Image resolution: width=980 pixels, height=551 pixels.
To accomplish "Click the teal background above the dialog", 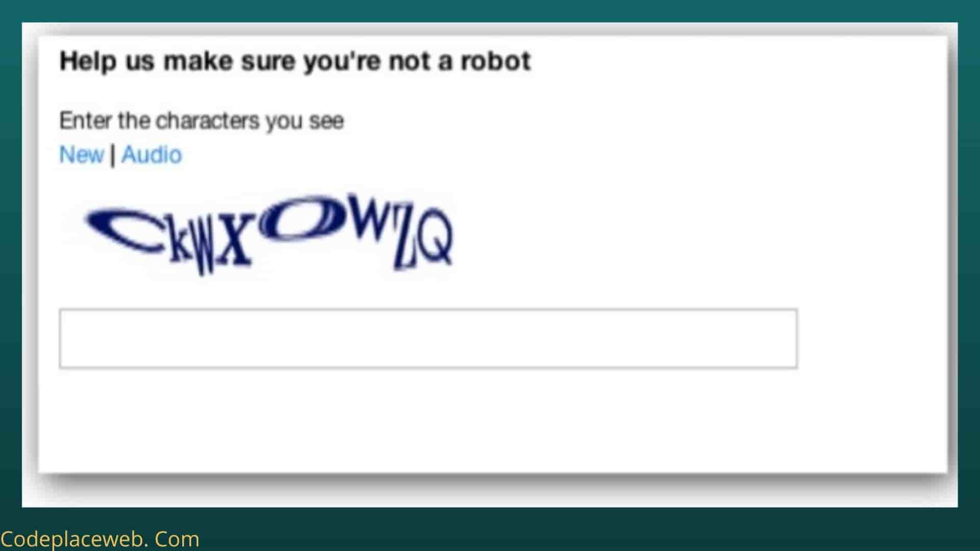I will [490, 10].
